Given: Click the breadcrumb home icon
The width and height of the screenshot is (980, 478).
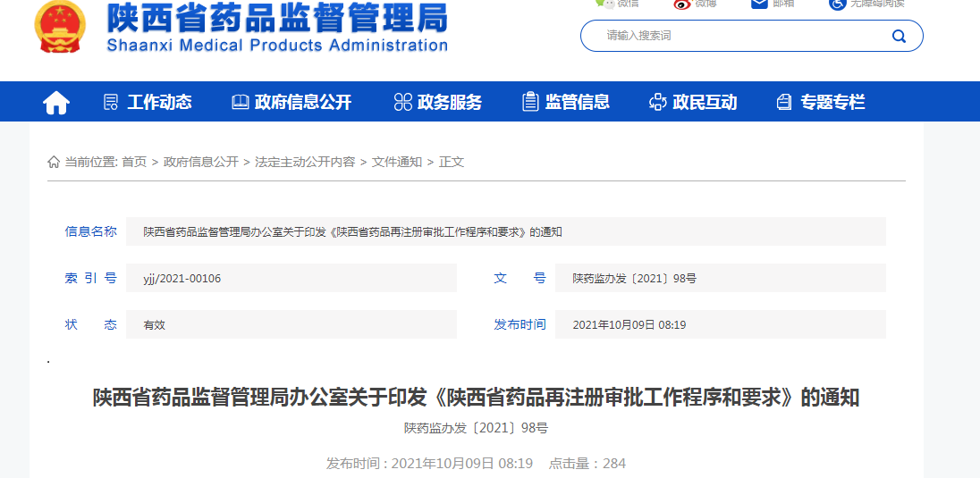Looking at the screenshot, I should [54, 162].
